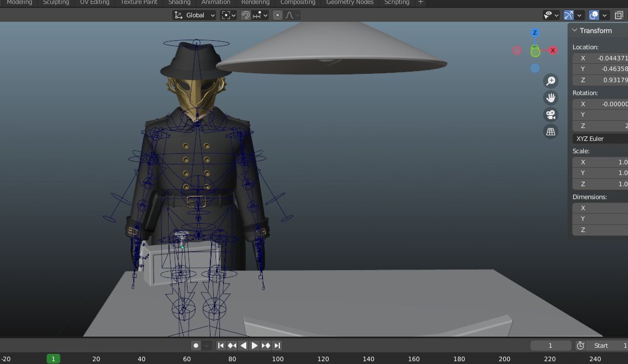Open Show Overlays options icon

(593, 15)
